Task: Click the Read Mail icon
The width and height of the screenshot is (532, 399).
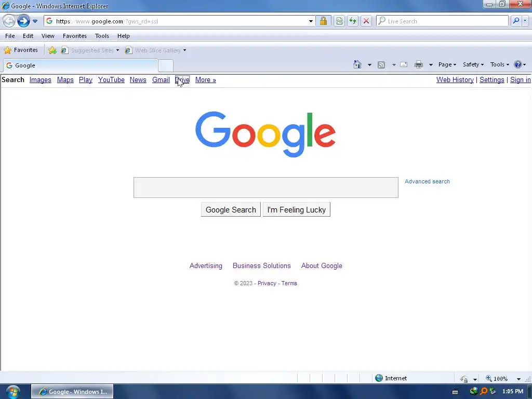Action: click(x=404, y=64)
